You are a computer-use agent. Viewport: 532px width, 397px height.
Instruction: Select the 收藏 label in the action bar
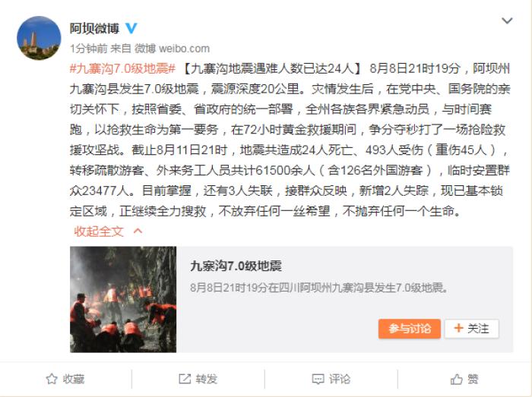[73, 379]
